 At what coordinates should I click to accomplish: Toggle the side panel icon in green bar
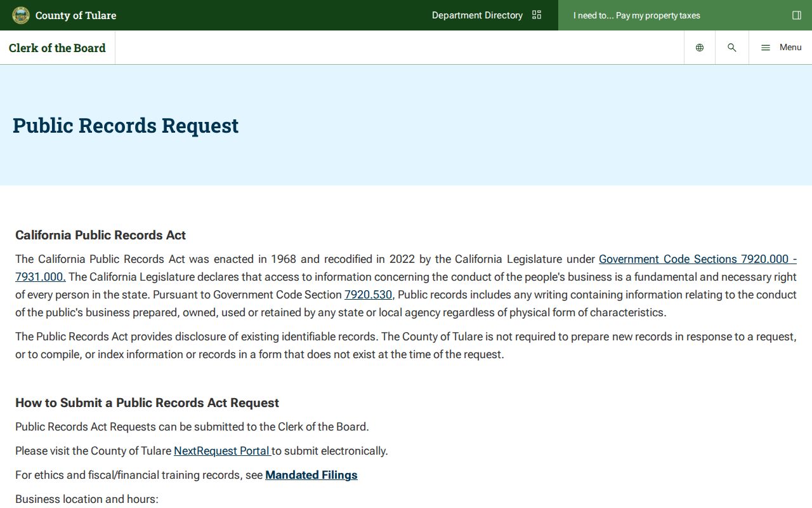(797, 15)
